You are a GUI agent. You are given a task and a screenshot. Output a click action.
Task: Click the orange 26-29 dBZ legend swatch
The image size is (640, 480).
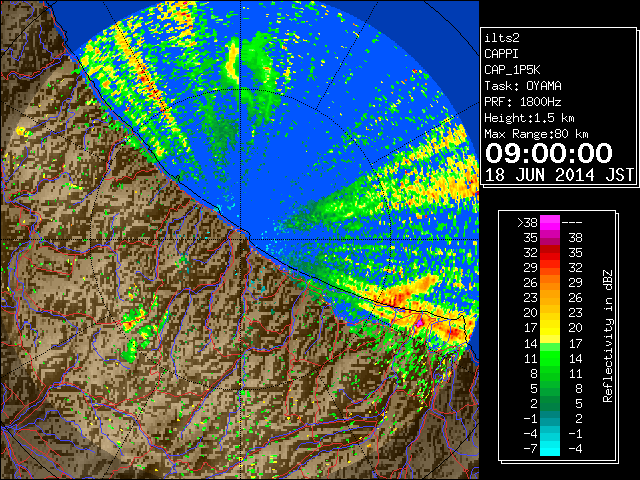(x=550, y=282)
